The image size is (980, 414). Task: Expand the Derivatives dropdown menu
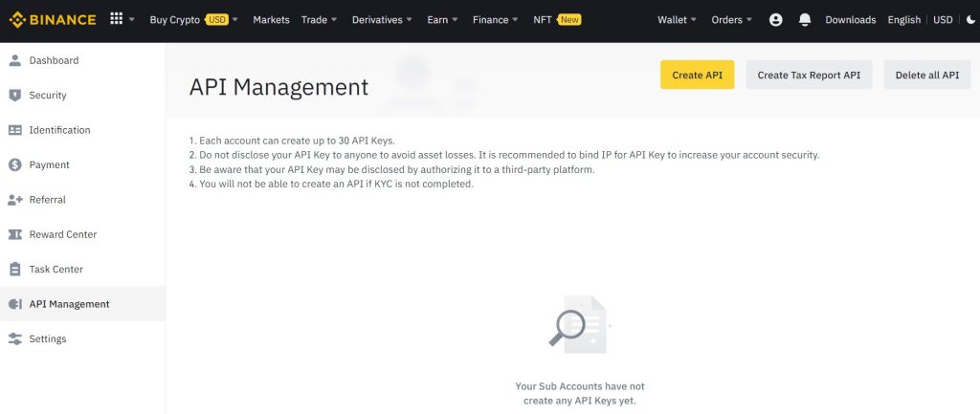(382, 20)
